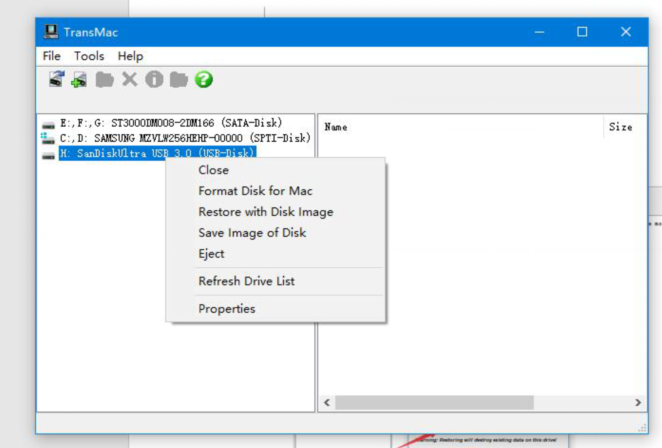
Task: Choose Close from the context menu
Action: point(276,170)
